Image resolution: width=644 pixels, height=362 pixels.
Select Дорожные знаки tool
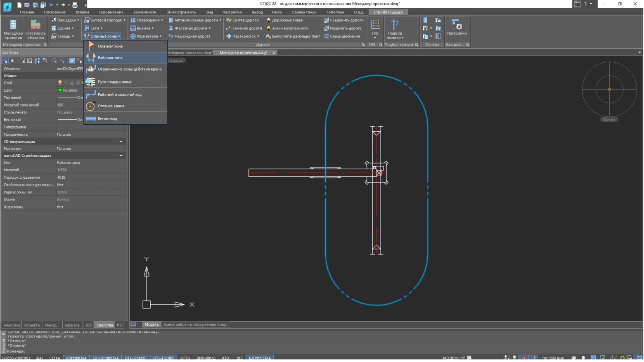285,20
